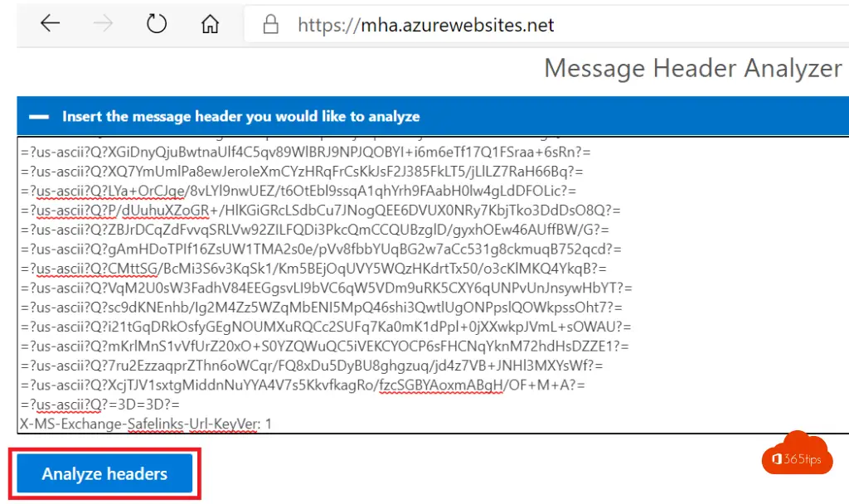Click the 365tips orange cloud logo
Image resolution: width=849 pixels, height=504 pixels.
click(x=797, y=453)
